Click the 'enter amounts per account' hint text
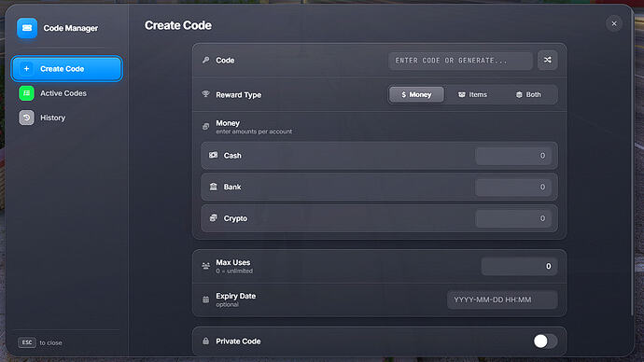 (x=254, y=132)
